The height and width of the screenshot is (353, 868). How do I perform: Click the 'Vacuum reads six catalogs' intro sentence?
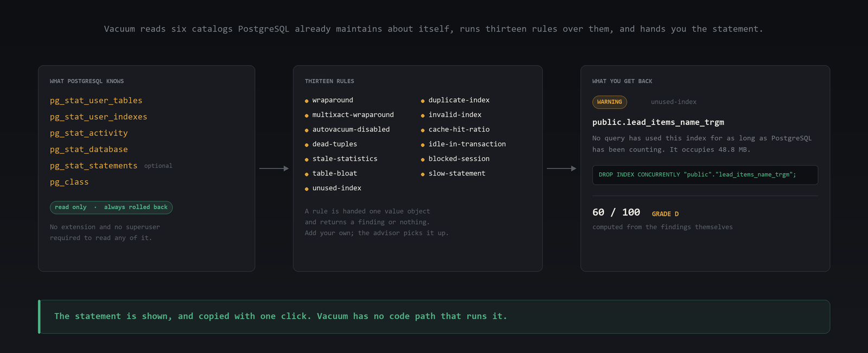pyautogui.click(x=433, y=29)
